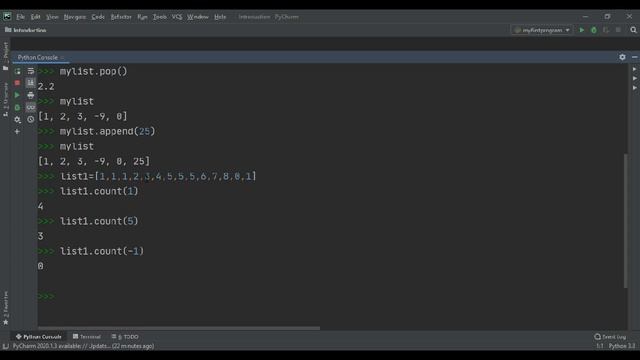Open Browse Console History clock icon
The height and width of the screenshot is (360, 640).
tap(31, 120)
